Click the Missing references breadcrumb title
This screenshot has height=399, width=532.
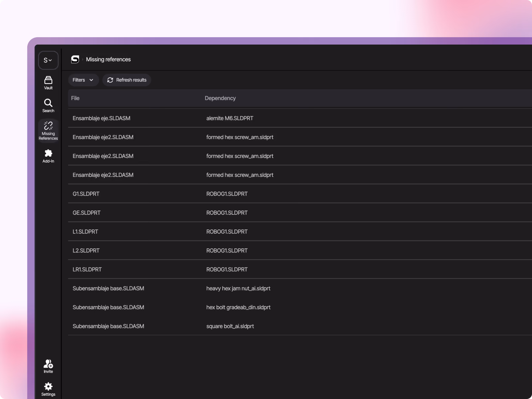pos(108,59)
